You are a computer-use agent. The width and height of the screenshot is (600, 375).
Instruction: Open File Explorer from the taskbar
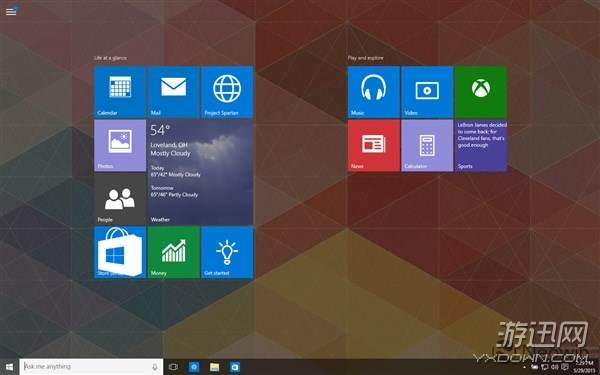pos(215,367)
